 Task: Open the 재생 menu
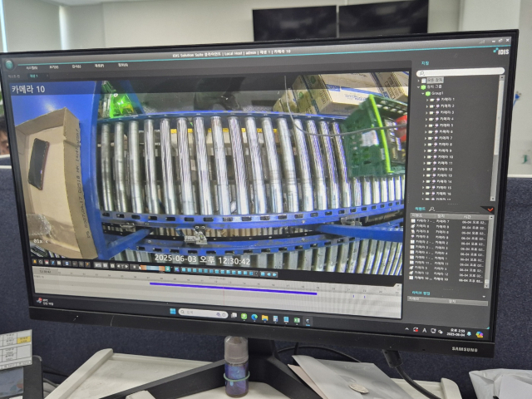coord(99,66)
